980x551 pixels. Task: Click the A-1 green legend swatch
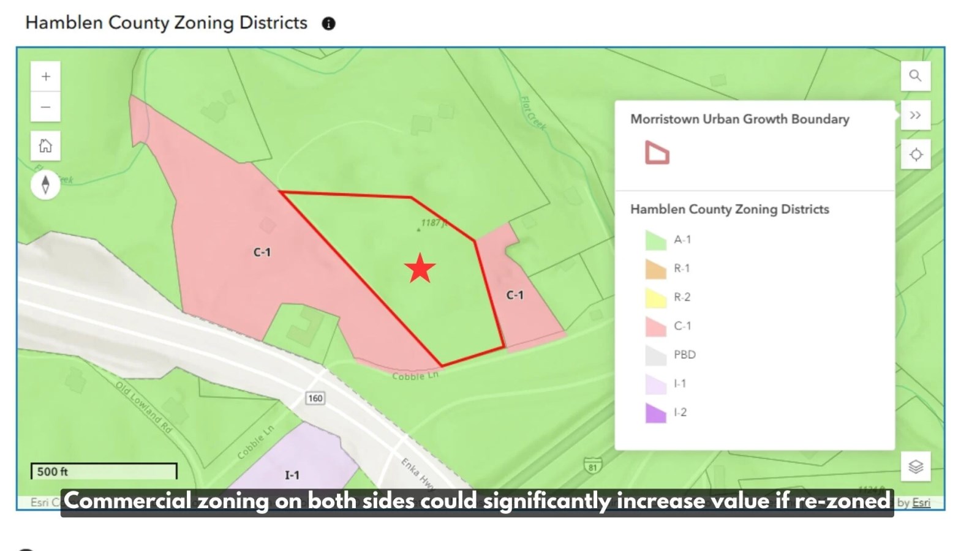(x=655, y=240)
